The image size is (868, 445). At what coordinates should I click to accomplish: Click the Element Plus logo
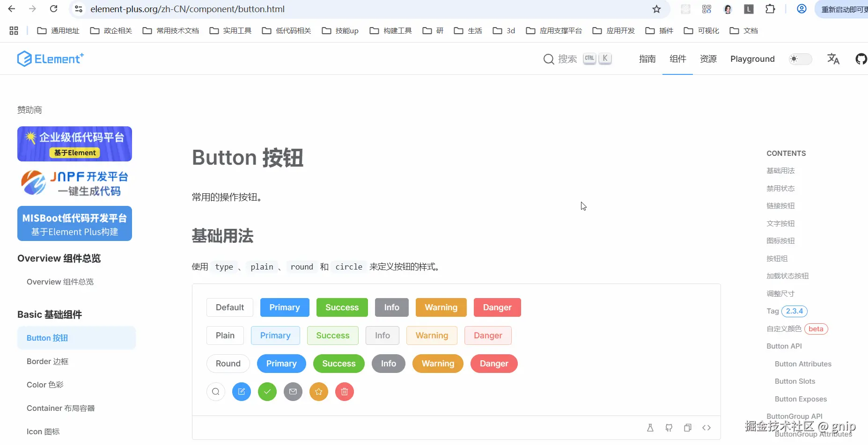click(x=51, y=58)
